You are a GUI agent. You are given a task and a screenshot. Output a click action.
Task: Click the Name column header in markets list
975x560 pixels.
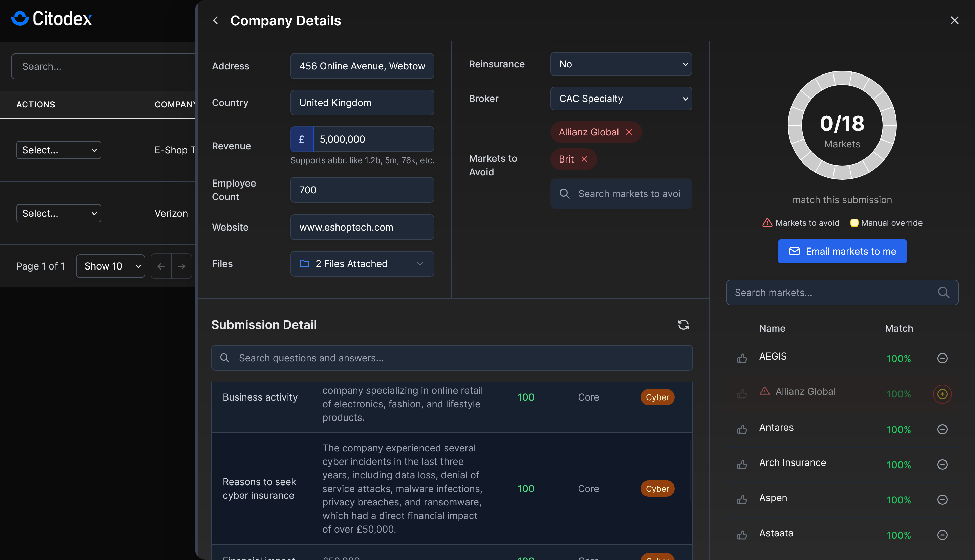point(772,328)
